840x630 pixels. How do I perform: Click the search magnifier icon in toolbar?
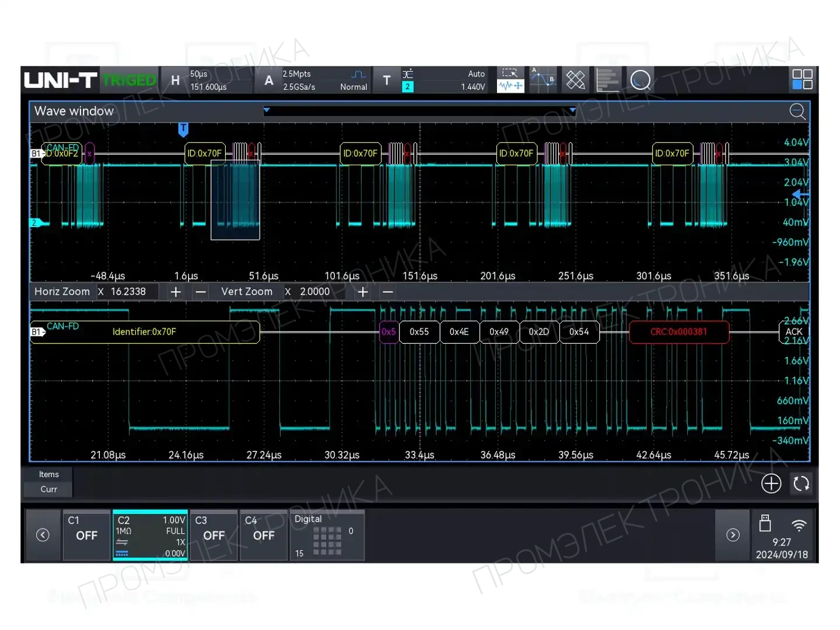click(640, 80)
